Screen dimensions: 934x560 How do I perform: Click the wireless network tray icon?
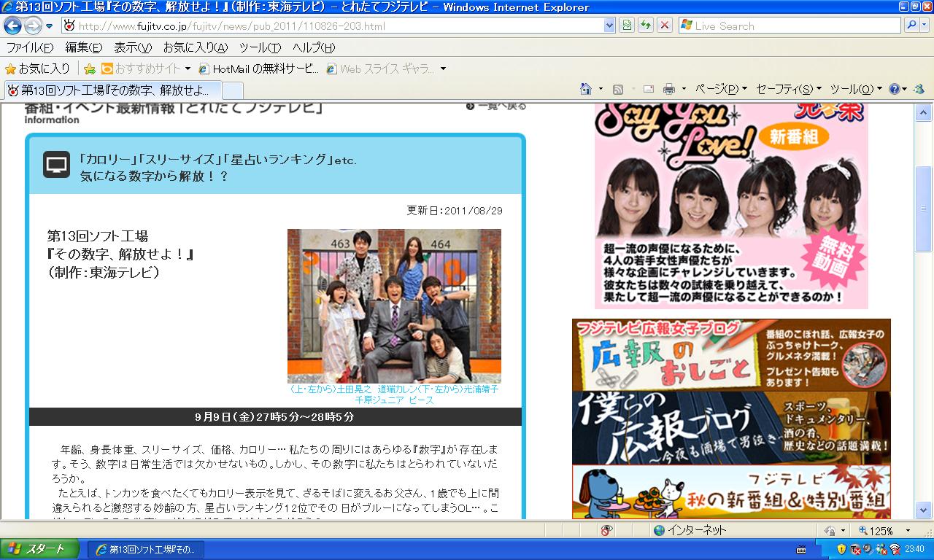894,549
